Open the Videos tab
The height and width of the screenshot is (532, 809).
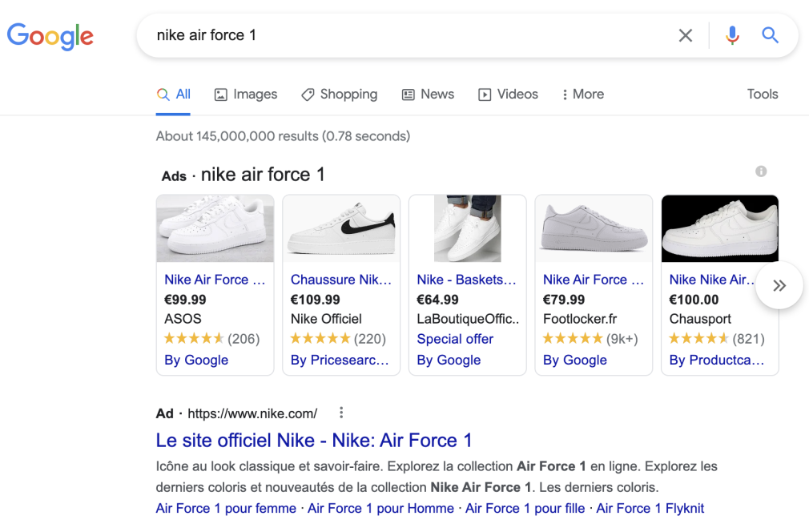click(508, 95)
